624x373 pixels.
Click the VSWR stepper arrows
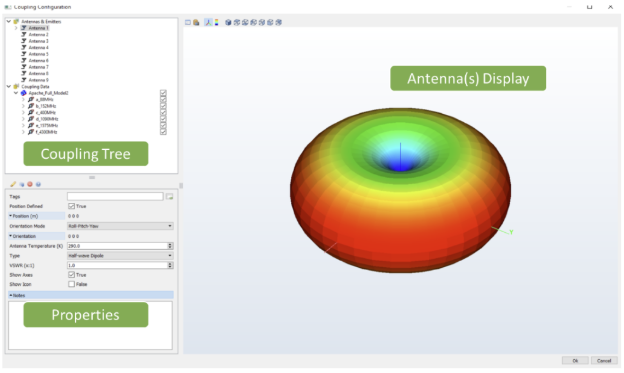click(170, 265)
